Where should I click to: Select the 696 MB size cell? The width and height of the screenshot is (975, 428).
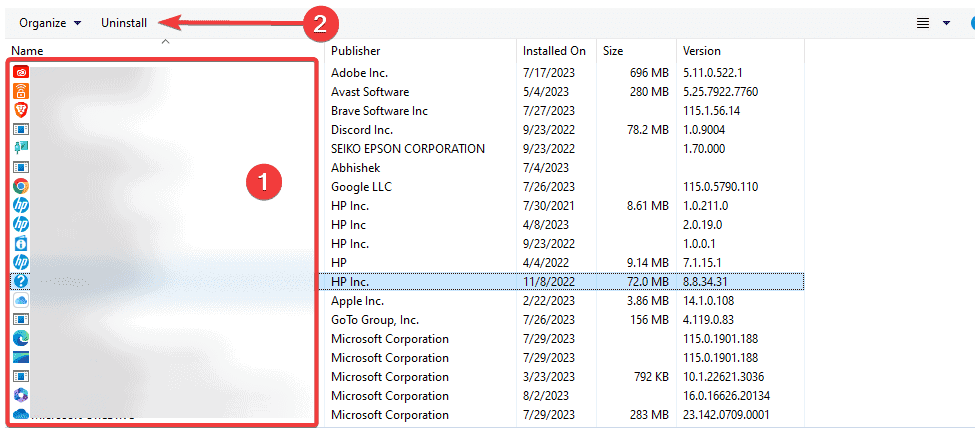(x=649, y=73)
